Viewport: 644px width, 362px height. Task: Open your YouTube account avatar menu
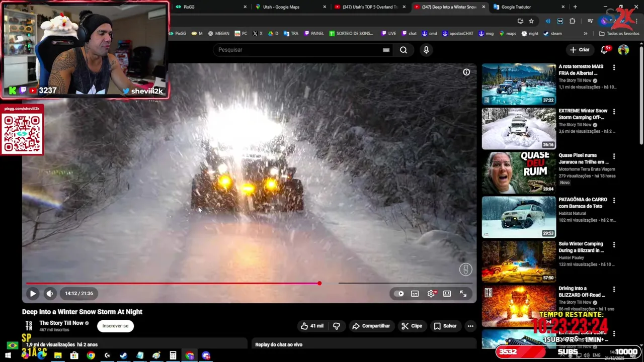coord(623,50)
